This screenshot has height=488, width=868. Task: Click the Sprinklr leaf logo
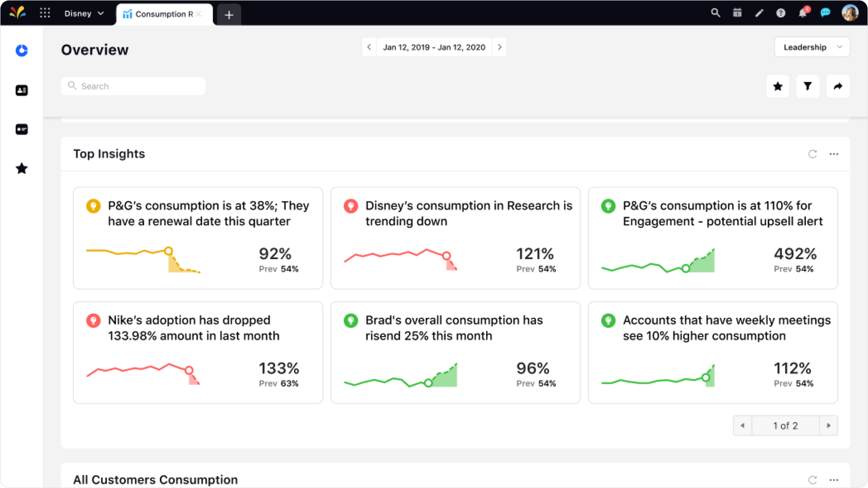pyautogui.click(x=17, y=13)
